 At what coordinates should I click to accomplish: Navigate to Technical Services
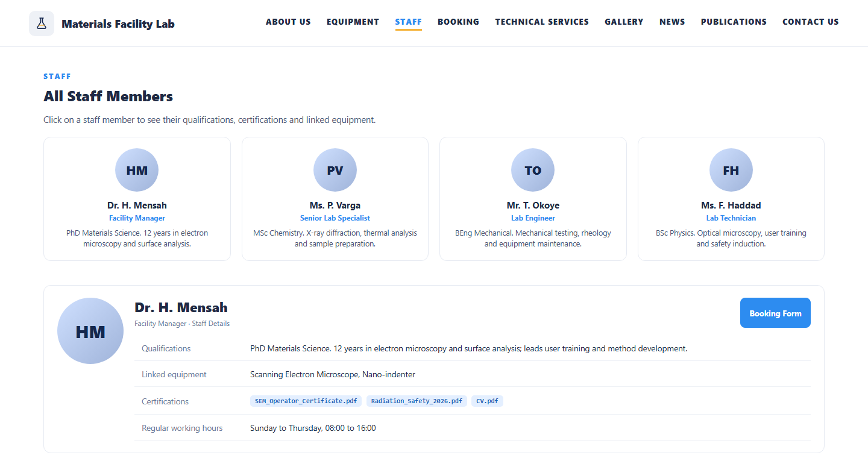(542, 22)
